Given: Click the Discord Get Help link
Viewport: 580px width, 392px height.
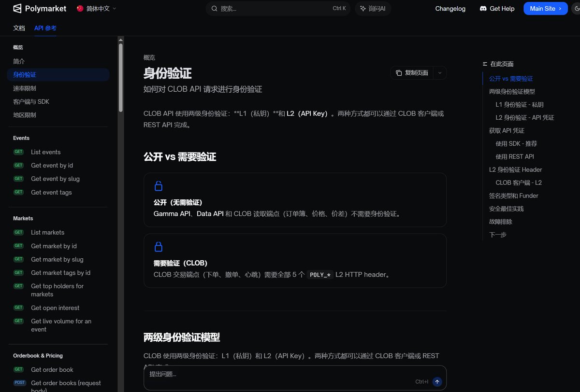Looking at the screenshot, I should [x=497, y=8].
